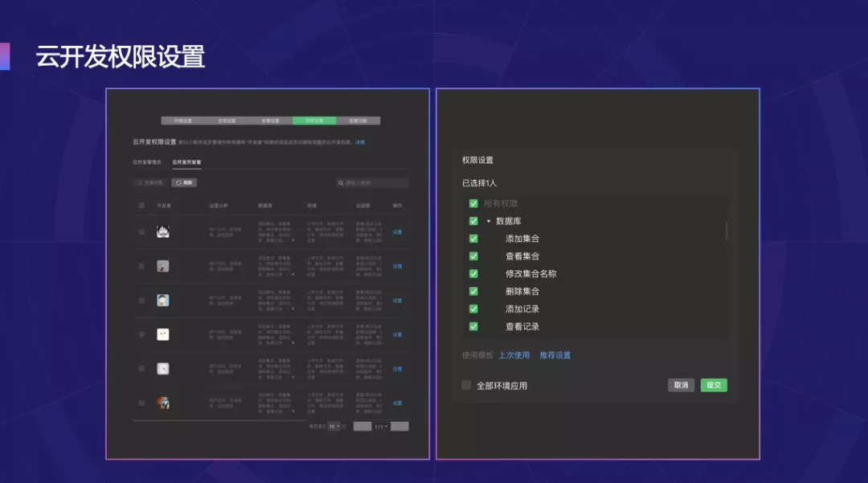Uncheck the 查看集合 permission
This screenshot has width=868, height=483.
tap(473, 256)
